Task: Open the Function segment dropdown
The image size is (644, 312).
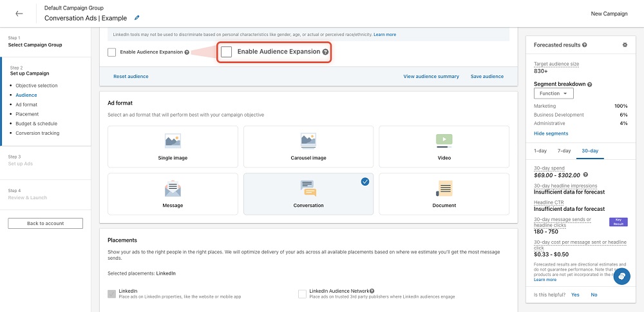Action: pyautogui.click(x=554, y=93)
